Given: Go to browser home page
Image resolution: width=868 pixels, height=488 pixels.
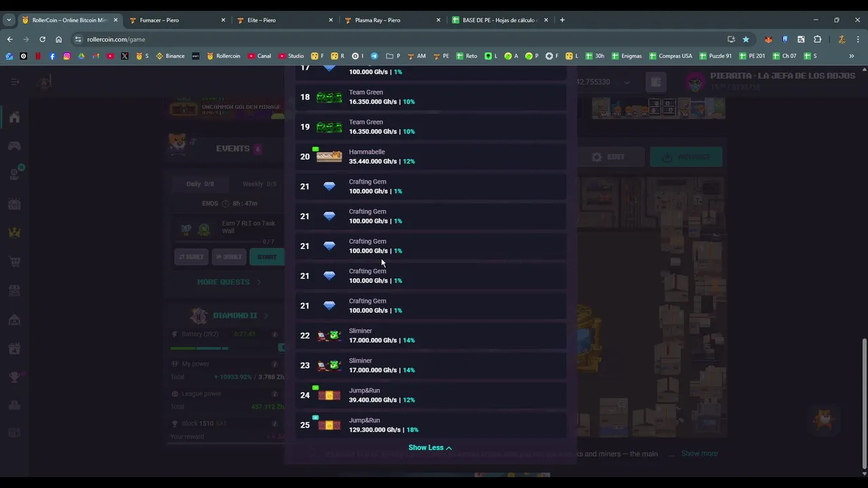Looking at the screenshot, I should [x=58, y=39].
